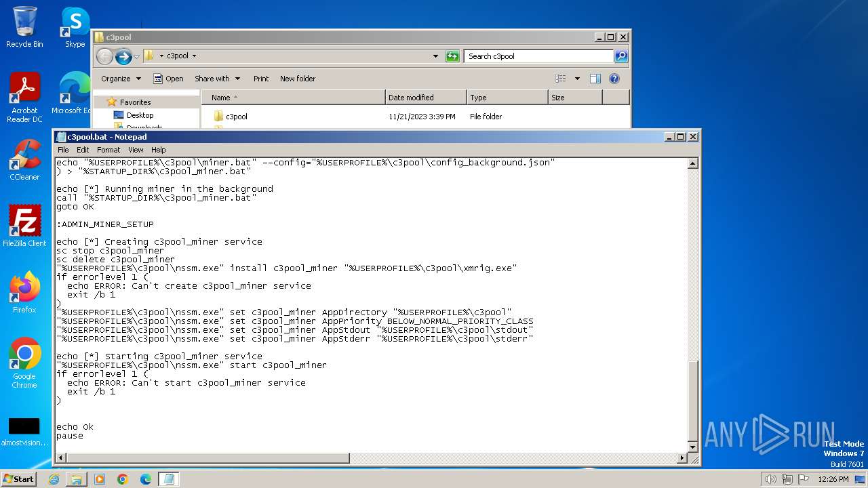The width and height of the screenshot is (868, 488).
Task: Click the Start button
Action: tap(18, 479)
